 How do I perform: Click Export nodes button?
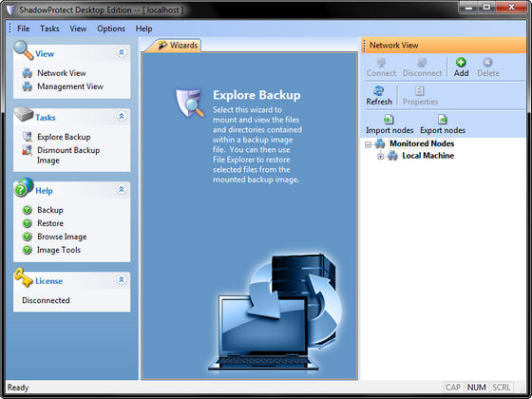pos(443,124)
